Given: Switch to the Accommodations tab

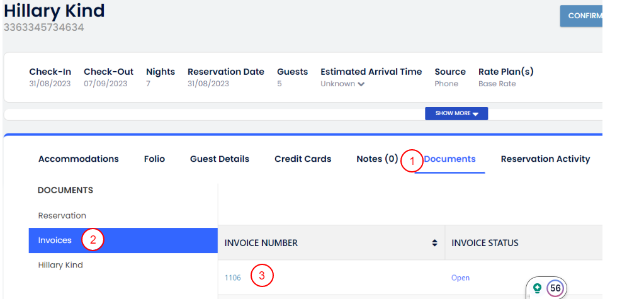Looking at the screenshot, I should coord(78,159).
